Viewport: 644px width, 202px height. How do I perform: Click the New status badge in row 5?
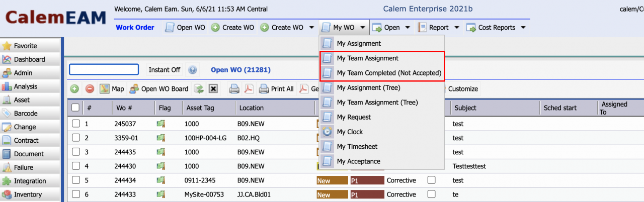tap(332, 180)
